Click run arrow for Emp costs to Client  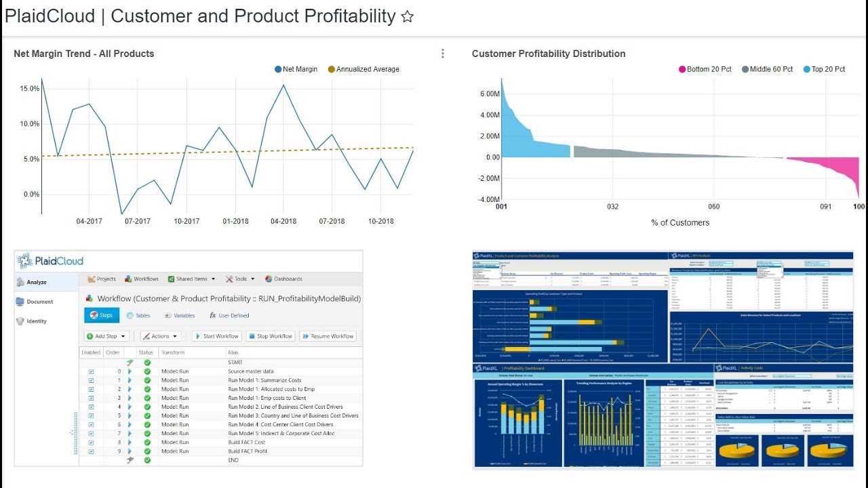(130, 398)
